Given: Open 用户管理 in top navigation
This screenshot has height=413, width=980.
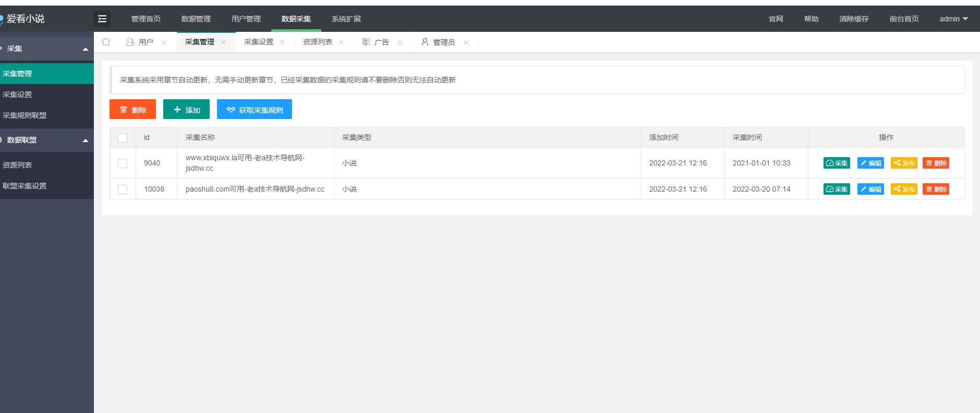Looking at the screenshot, I should pos(246,19).
